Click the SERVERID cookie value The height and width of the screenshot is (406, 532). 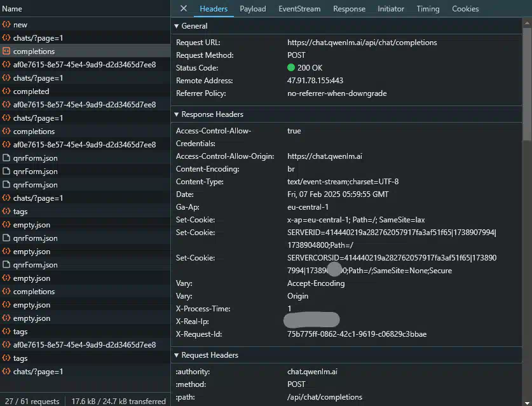392,239
